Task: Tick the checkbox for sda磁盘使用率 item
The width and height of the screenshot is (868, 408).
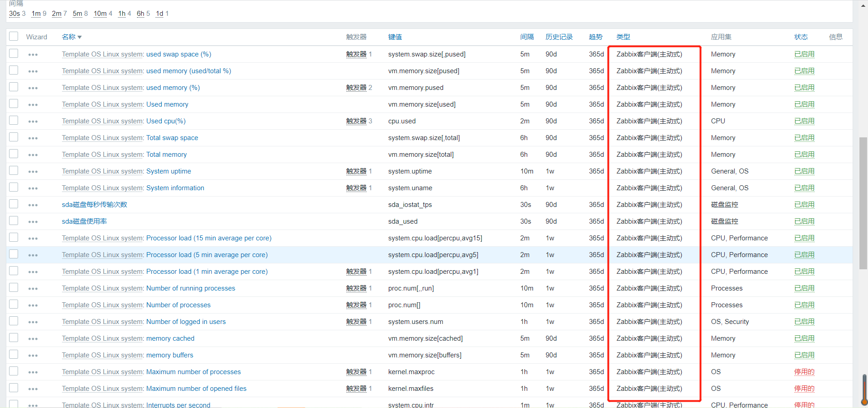Action: tap(14, 220)
